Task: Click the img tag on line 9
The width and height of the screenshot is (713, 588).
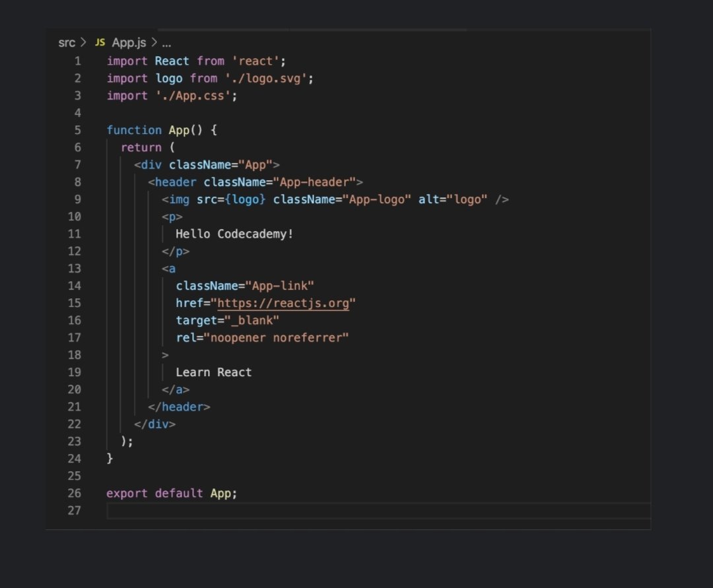Action: coord(176,199)
